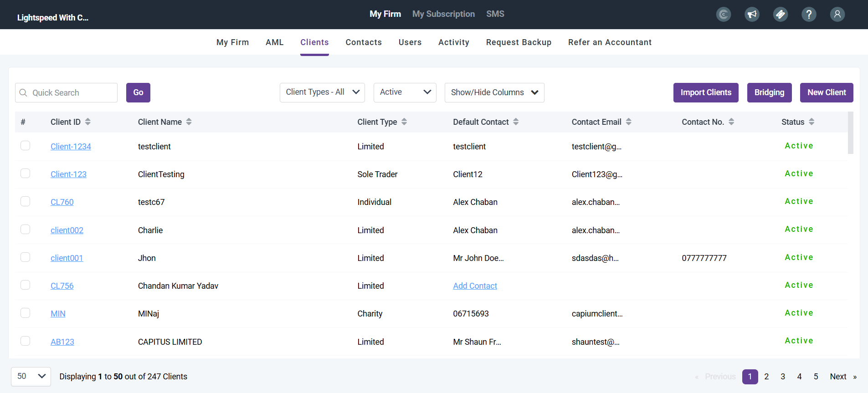Open the announcements megaphone icon
The height and width of the screenshot is (393, 868).
(752, 15)
